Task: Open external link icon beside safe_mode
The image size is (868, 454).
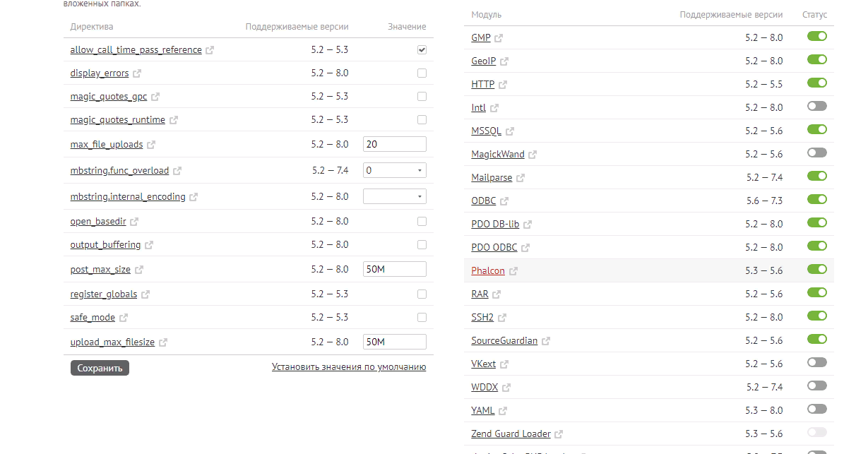Action: pyautogui.click(x=124, y=318)
